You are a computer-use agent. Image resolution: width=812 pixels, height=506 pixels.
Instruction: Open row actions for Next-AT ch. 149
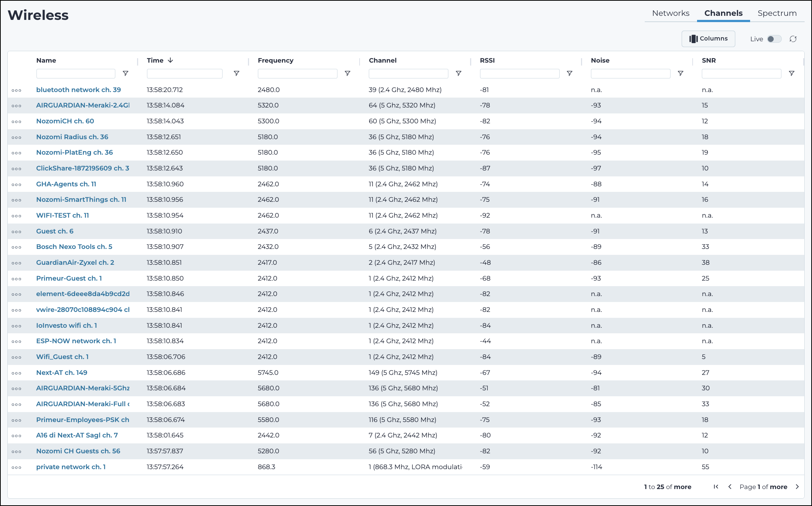coord(17,373)
